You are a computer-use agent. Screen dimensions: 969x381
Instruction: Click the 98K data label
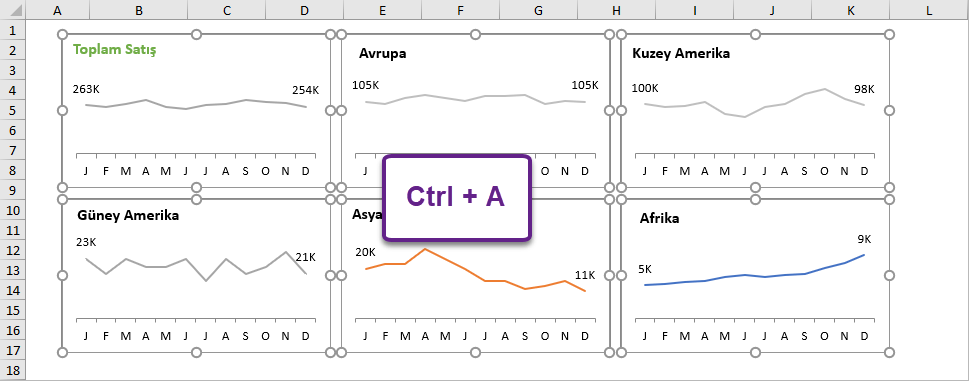[x=864, y=89]
